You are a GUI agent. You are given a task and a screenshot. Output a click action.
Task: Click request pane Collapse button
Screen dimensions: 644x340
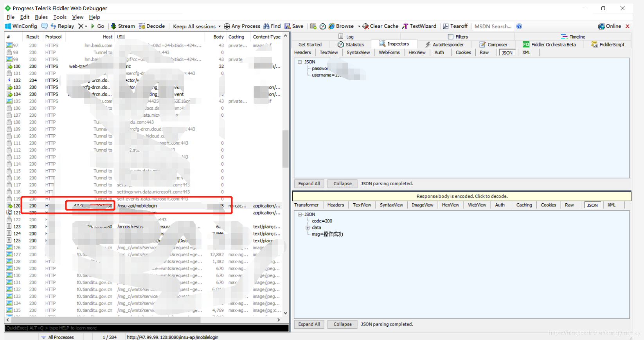click(342, 184)
